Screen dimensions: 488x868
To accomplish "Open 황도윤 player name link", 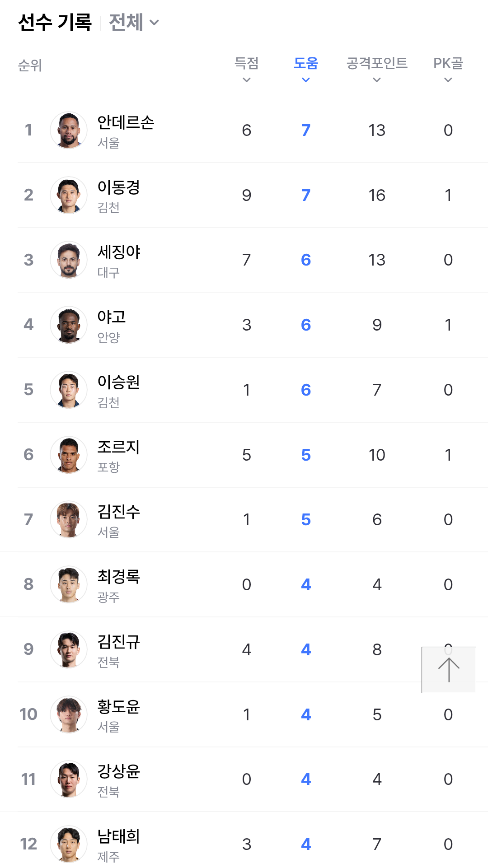I will coord(118,706).
